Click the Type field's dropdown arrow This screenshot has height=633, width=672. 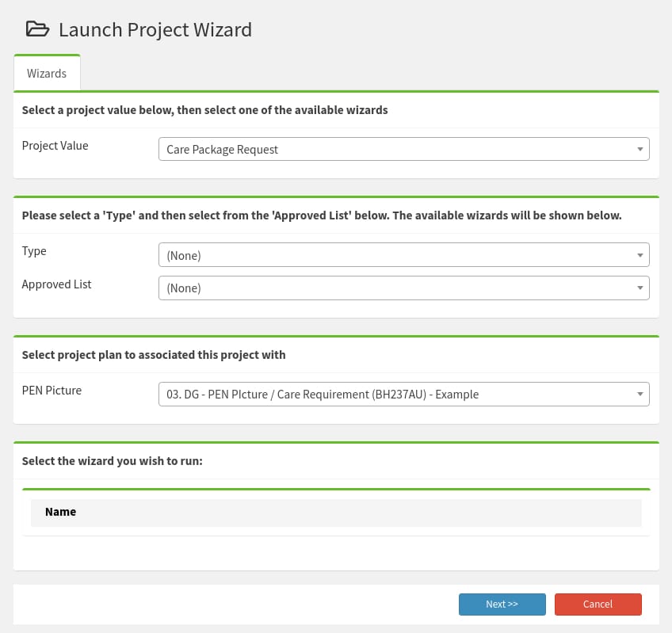point(640,254)
